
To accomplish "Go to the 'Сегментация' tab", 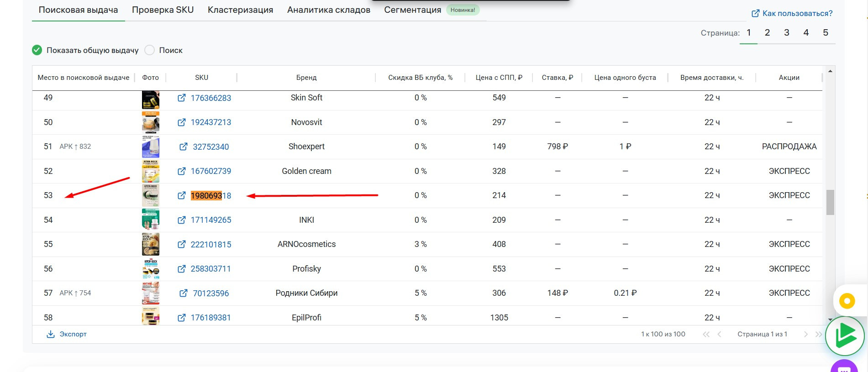I will coord(412,10).
